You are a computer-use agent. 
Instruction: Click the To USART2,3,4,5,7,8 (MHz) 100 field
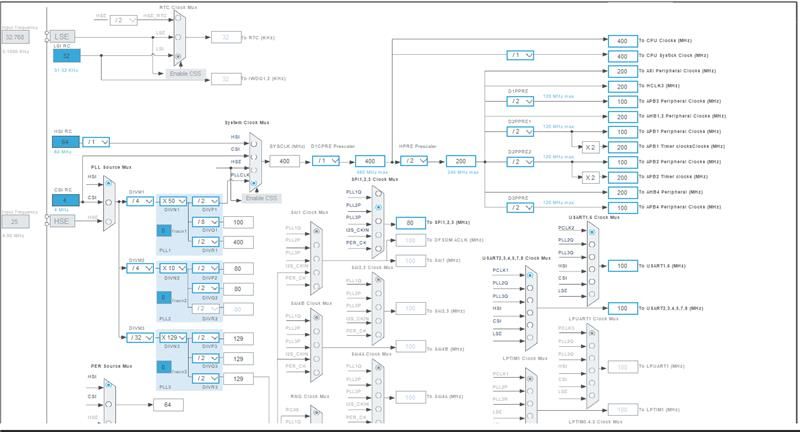click(x=622, y=309)
